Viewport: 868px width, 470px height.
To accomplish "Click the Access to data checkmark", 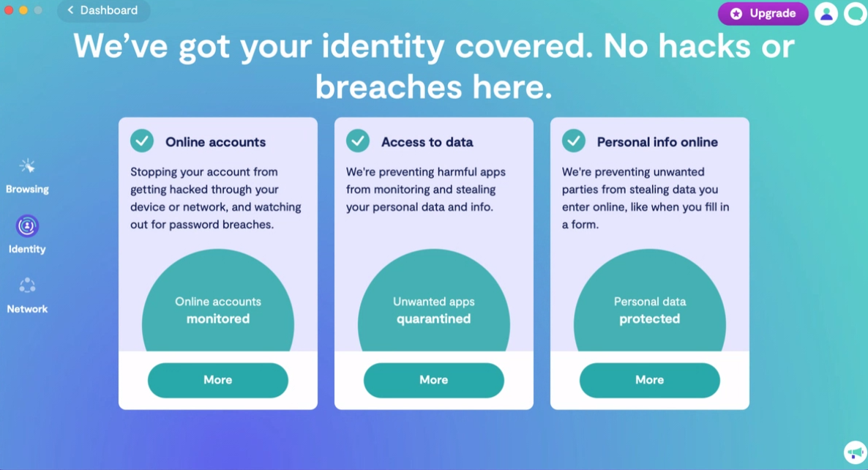I will 358,141.
